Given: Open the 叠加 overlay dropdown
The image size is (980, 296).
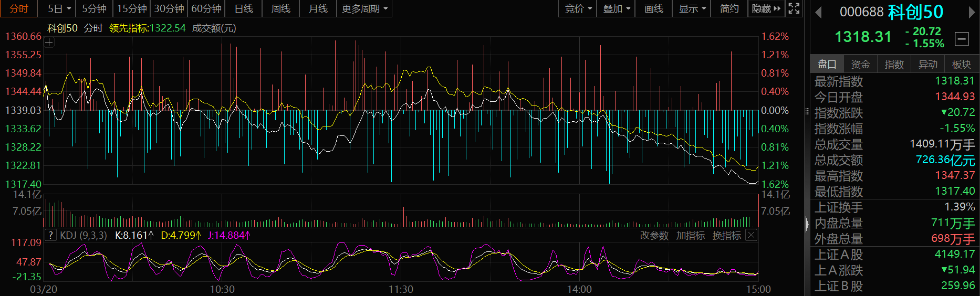Looking at the screenshot, I should (x=616, y=8).
